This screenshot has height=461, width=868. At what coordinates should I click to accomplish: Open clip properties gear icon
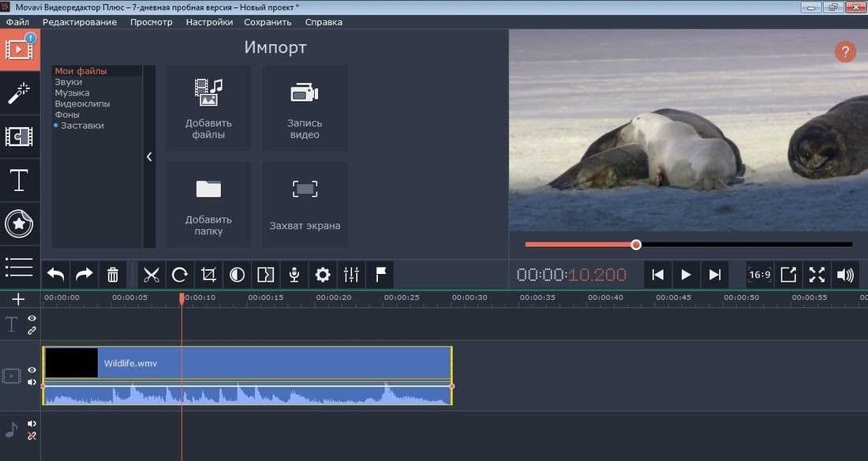323,275
